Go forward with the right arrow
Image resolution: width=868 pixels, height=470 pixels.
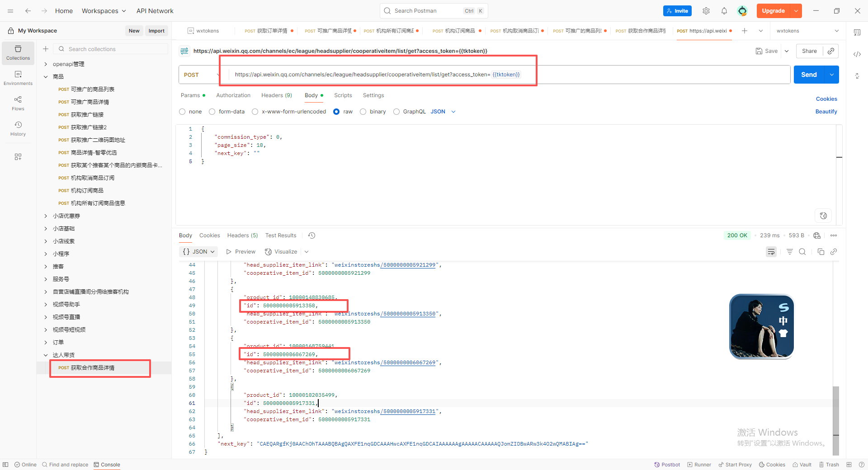44,11
